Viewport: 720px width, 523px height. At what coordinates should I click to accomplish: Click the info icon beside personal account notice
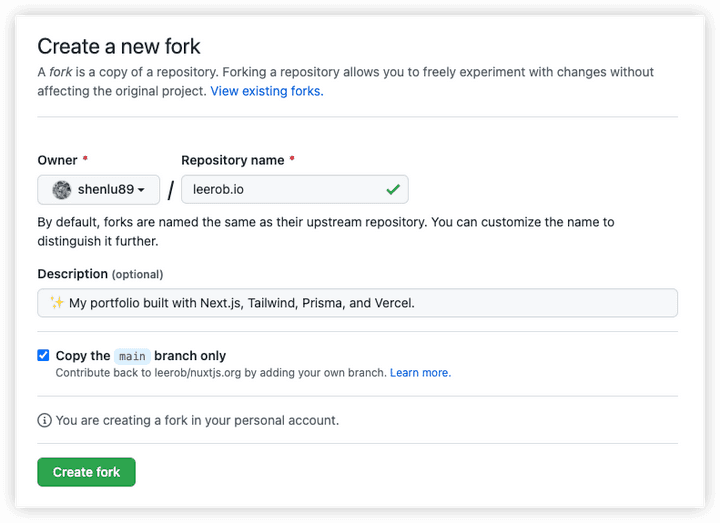tap(44, 420)
